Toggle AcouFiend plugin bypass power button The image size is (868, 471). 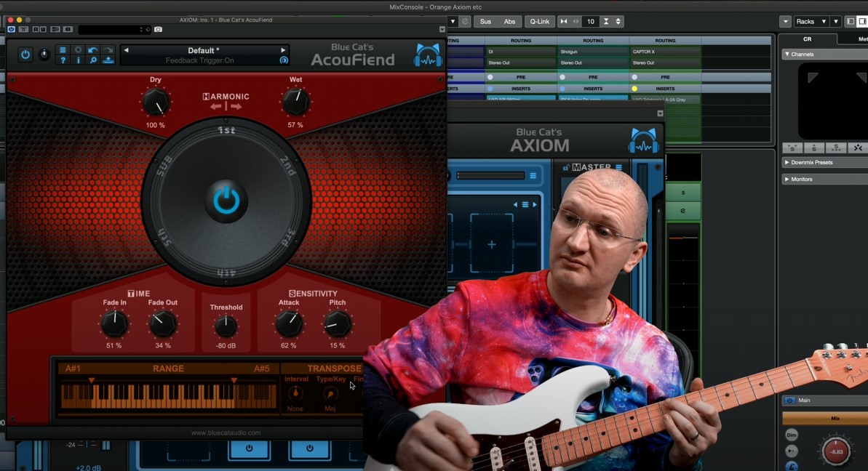coord(25,55)
